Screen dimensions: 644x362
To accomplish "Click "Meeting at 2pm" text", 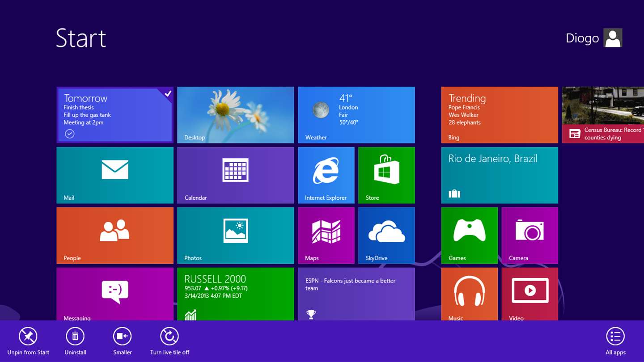I will point(84,122).
